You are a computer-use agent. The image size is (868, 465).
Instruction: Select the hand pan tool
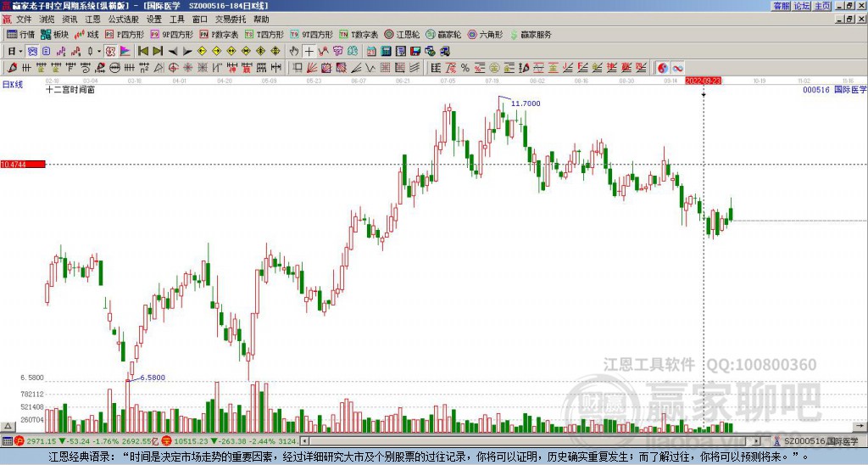point(294,52)
